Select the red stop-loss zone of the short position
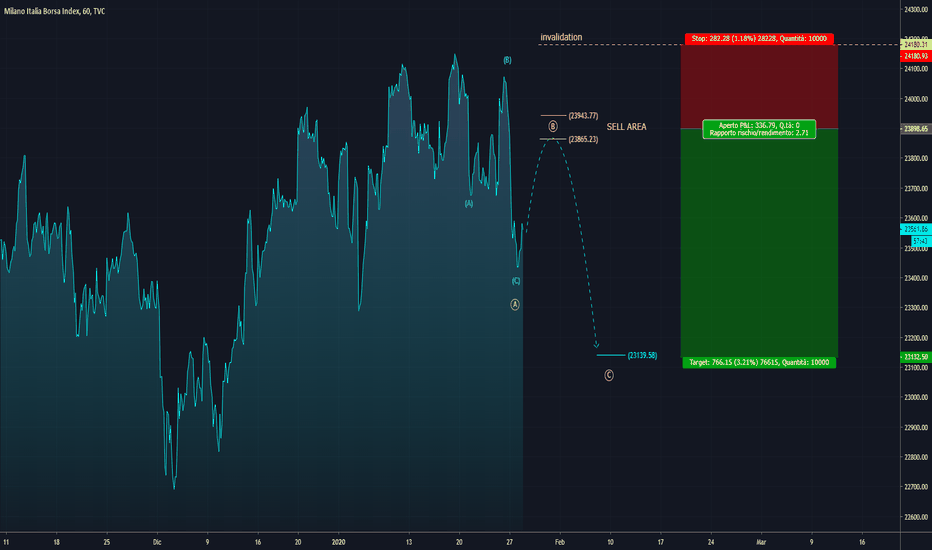This screenshot has height=550, width=932. tap(759, 86)
